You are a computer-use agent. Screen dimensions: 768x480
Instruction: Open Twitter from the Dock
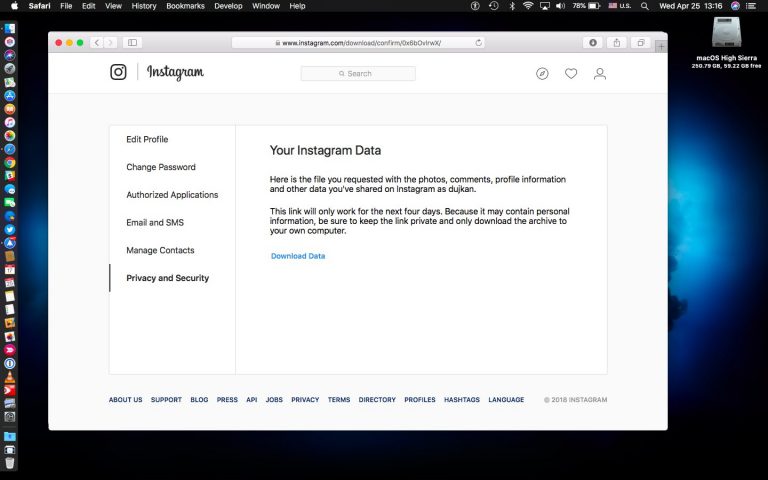[x=10, y=229]
